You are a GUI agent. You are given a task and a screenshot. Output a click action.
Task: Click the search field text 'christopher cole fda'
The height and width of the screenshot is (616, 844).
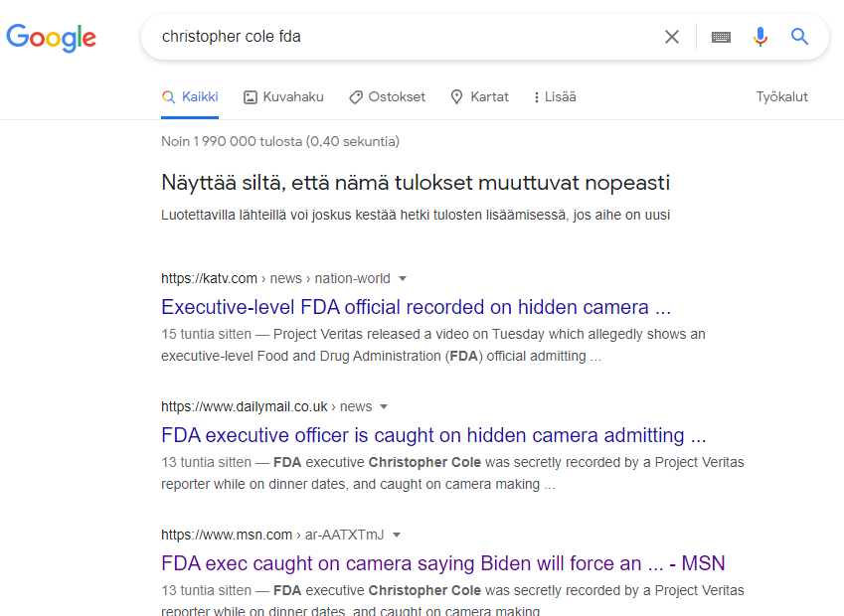click(232, 37)
